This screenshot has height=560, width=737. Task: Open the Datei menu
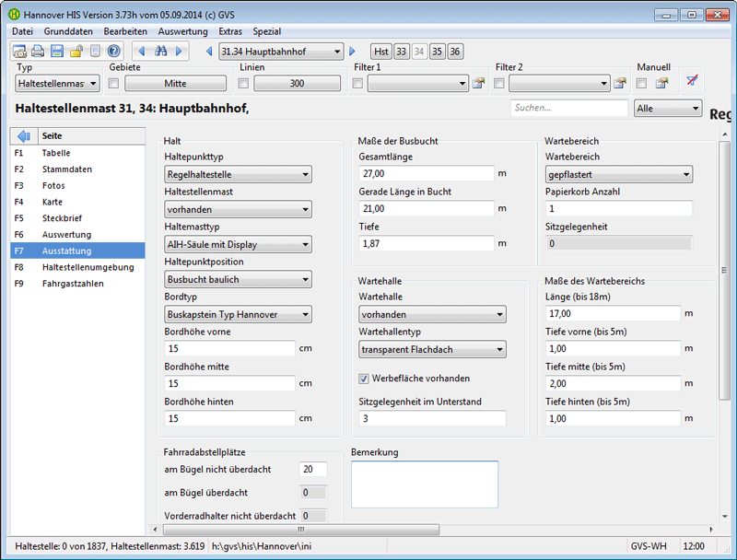point(22,31)
